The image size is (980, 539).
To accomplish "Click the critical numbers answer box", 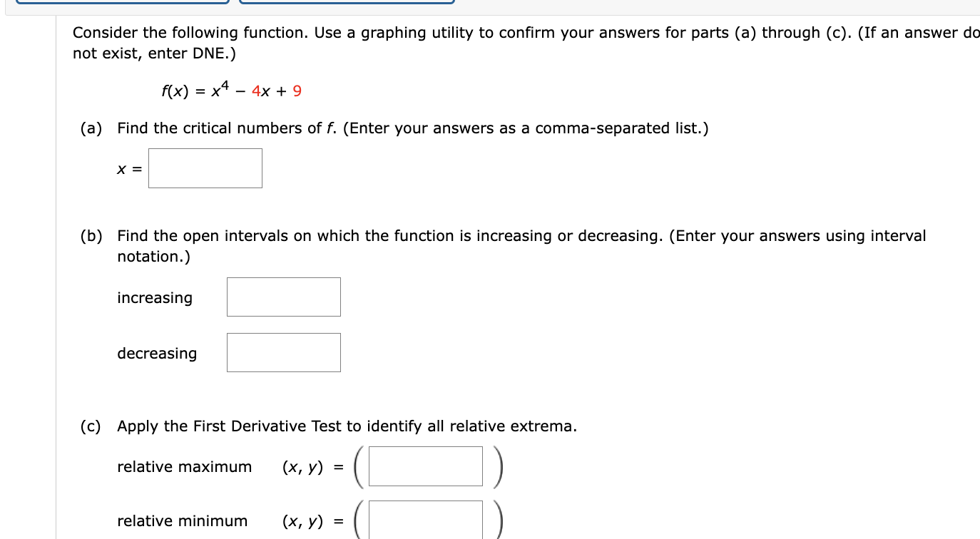I will pyautogui.click(x=205, y=168).
